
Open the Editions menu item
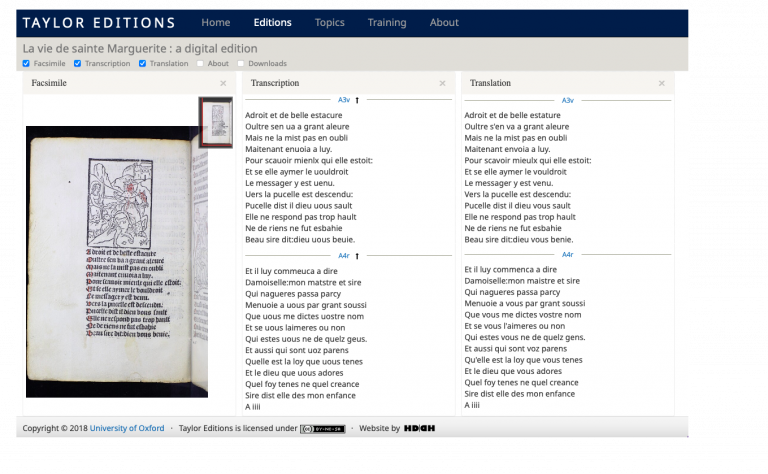coord(272,23)
